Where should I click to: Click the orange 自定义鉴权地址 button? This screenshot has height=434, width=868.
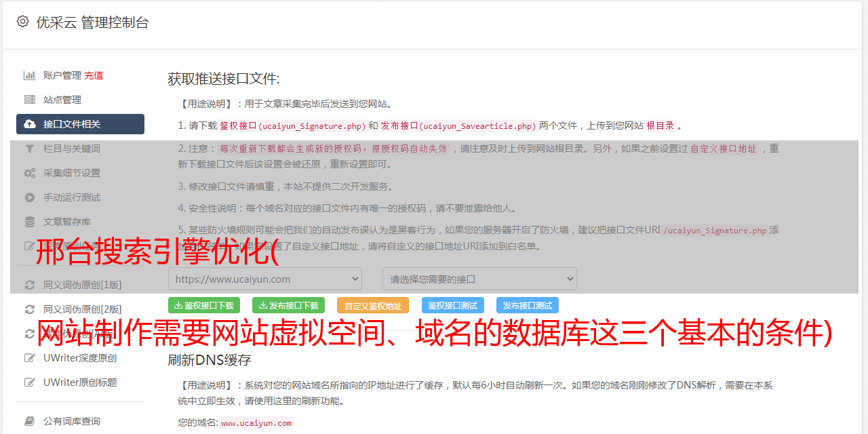click(x=373, y=305)
